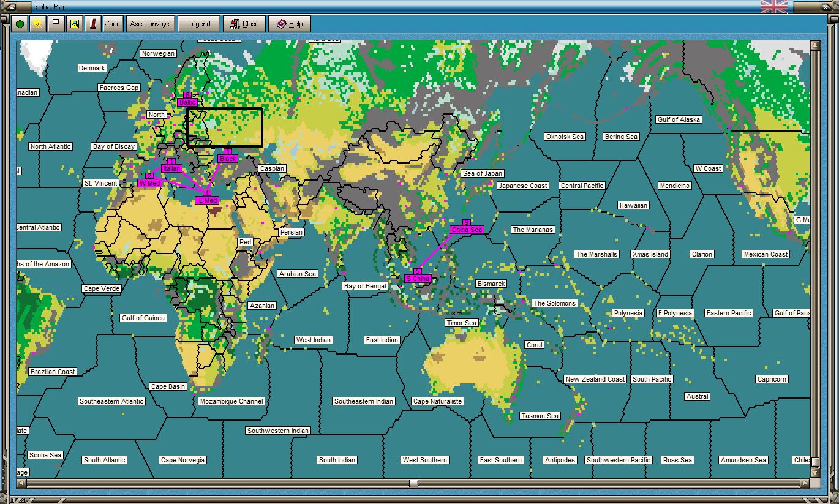
Task: Click the Persian label
Action: point(292,232)
